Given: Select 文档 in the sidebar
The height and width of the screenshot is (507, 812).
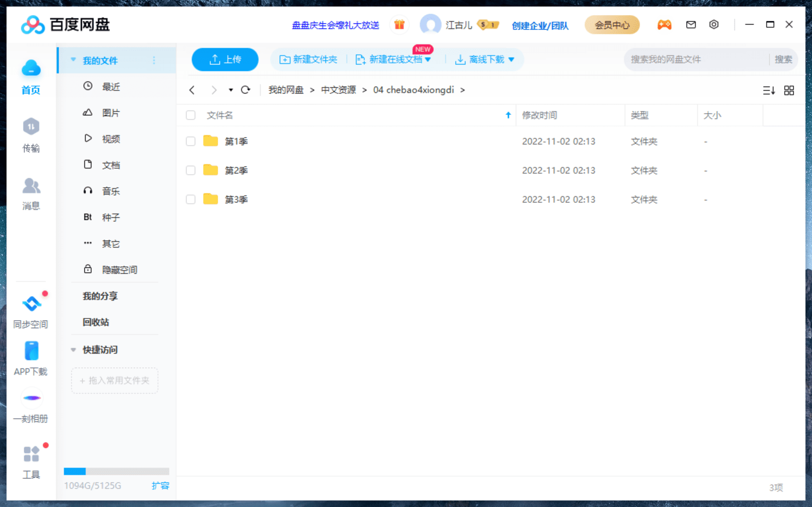Looking at the screenshot, I should coord(111,165).
